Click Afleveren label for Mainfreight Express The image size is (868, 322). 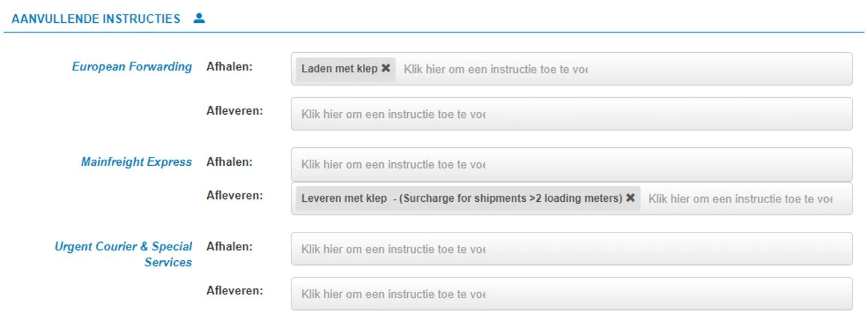234,195
